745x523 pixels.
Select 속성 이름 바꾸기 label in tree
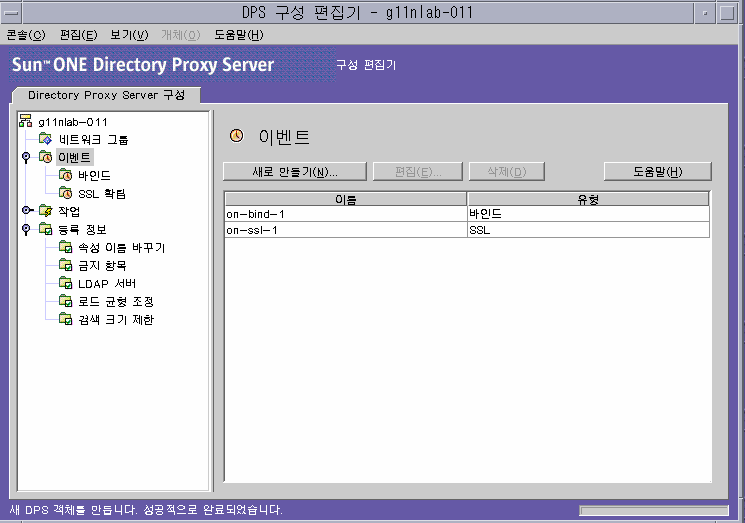pyautogui.click(x=121, y=247)
